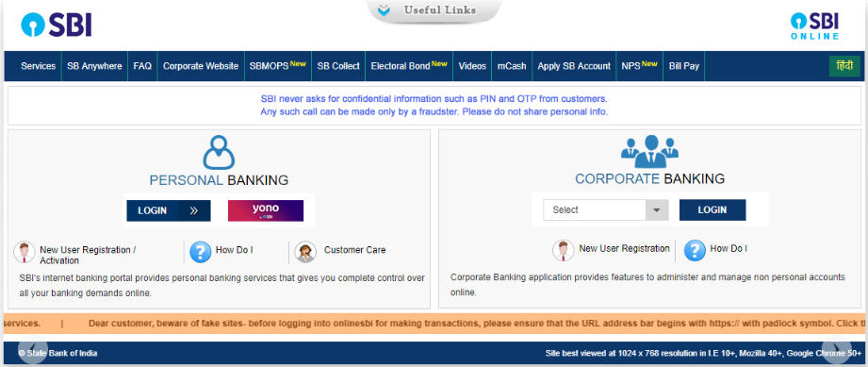The image size is (868, 367).
Task: Click the next arrow in the footer
Action: [837, 350]
